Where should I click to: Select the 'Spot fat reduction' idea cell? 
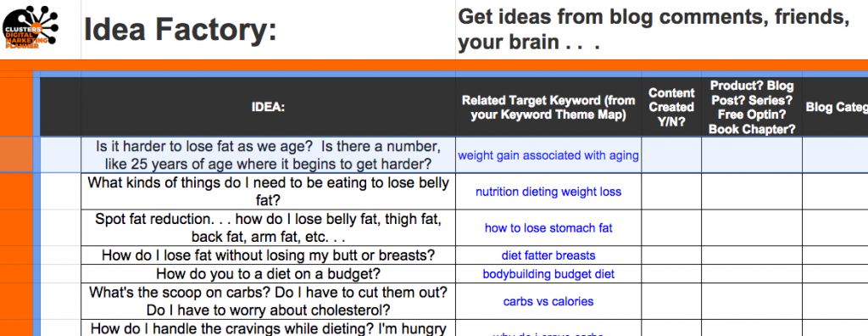click(268, 228)
